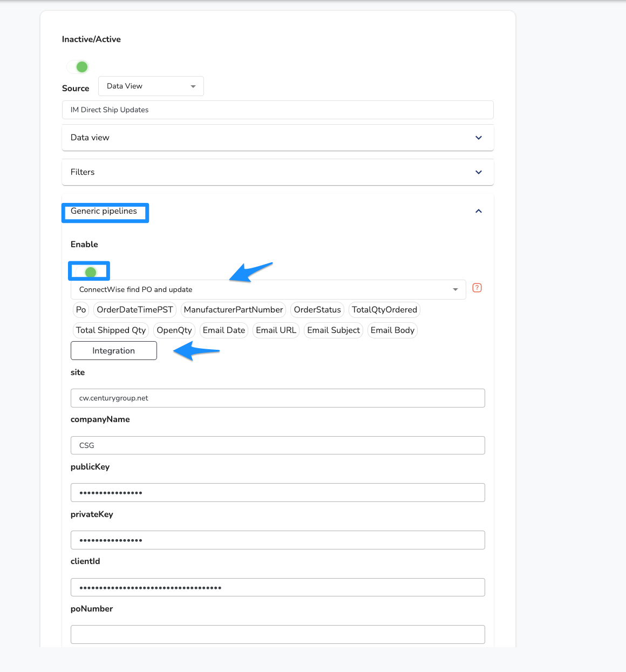Select the Total Shipped Qty chip
Image resolution: width=626 pixels, height=672 pixels.
click(x=111, y=330)
